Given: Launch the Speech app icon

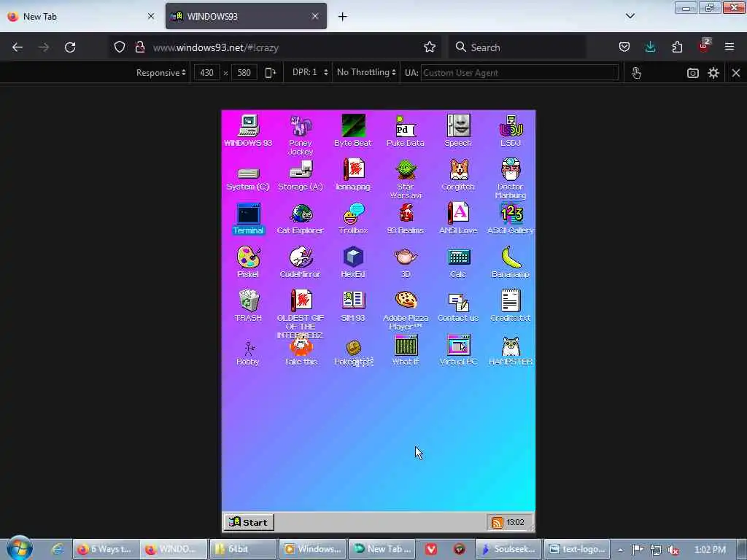Looking at the screenshot, I should point(458,125).
